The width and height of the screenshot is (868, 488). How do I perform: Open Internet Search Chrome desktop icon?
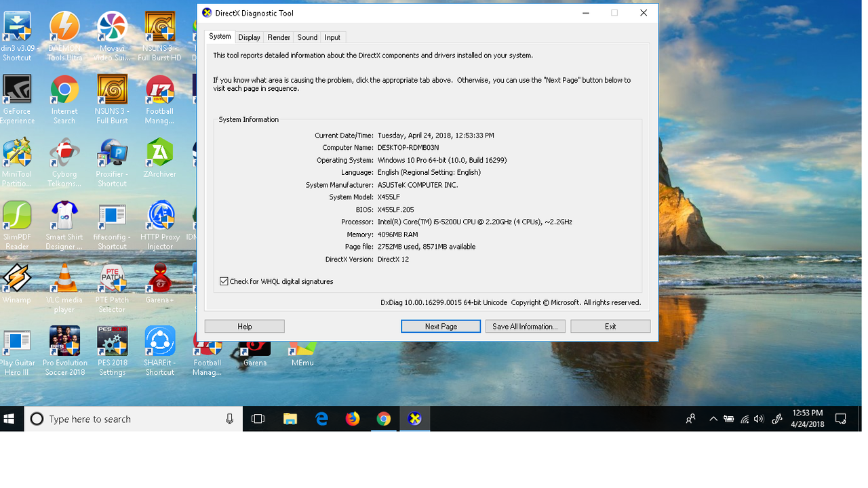coord(64,100)
